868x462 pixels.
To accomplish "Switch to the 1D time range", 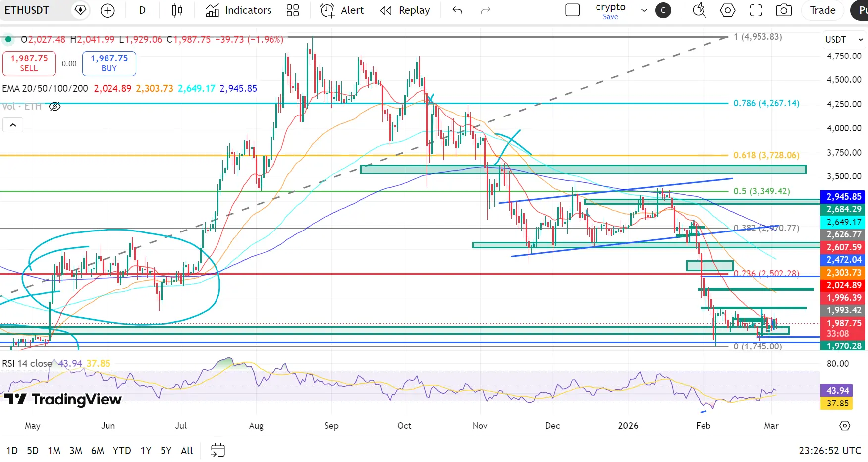I will (12, 451).
